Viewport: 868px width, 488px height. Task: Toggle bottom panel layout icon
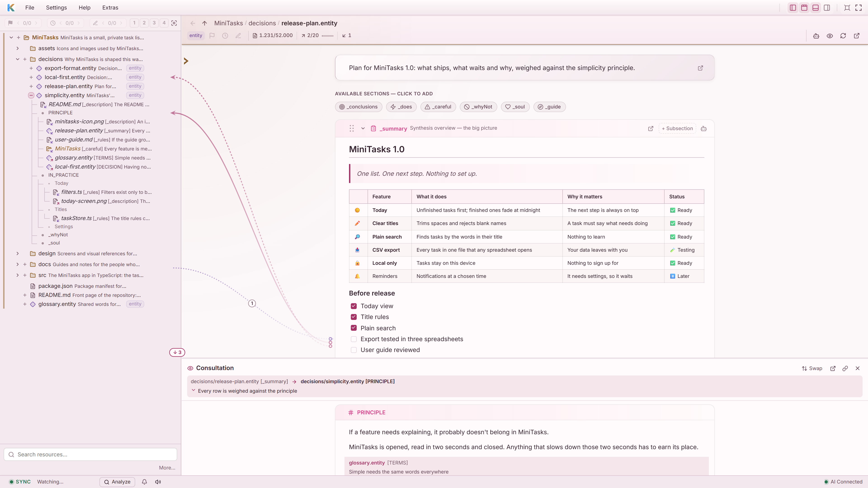815,7
